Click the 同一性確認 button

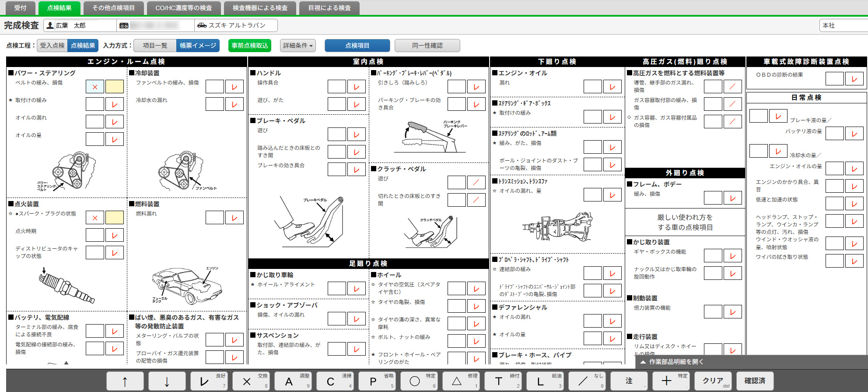click(x=427, y=46)
